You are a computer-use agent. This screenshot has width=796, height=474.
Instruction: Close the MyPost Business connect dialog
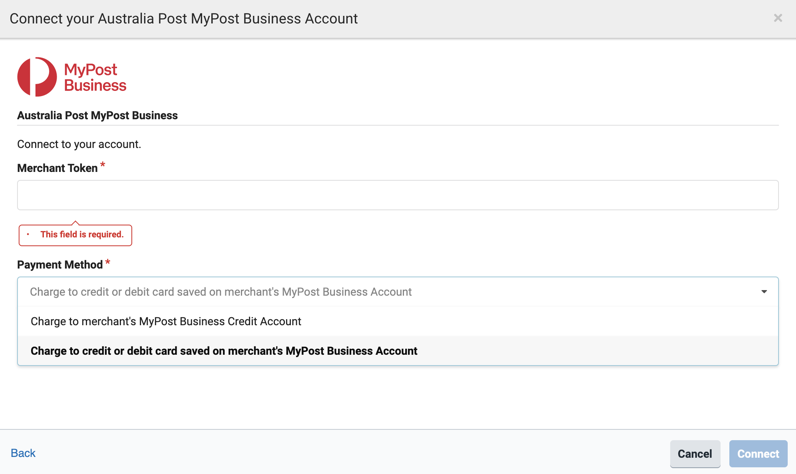tap(777, 18)
